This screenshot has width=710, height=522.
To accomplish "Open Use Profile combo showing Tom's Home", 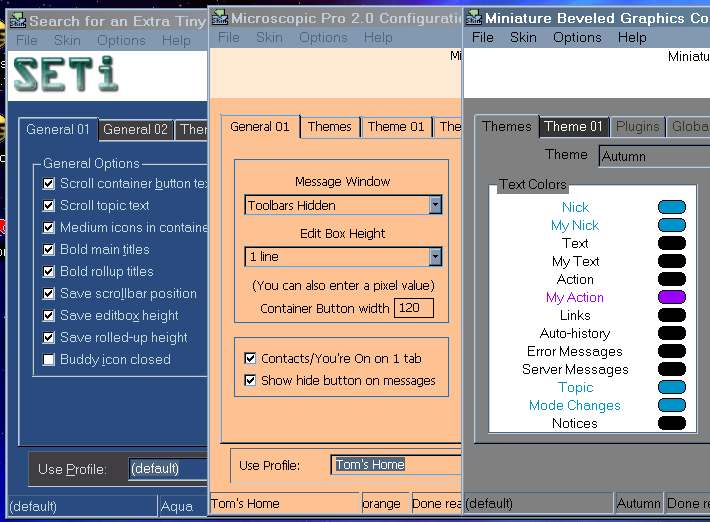I will tap(395, 465).
